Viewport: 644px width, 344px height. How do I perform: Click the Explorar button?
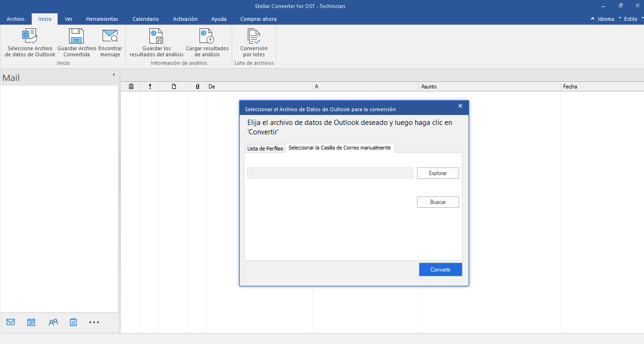click(x=438, y=173)
